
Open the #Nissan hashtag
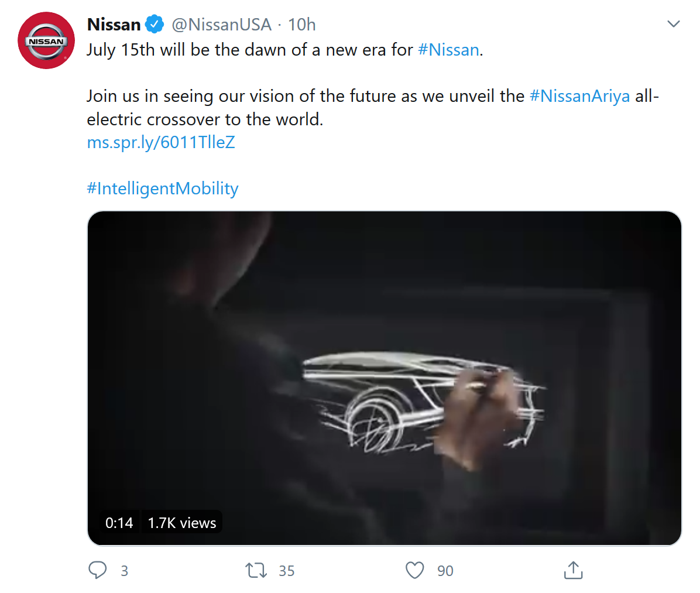coord(448,50)
